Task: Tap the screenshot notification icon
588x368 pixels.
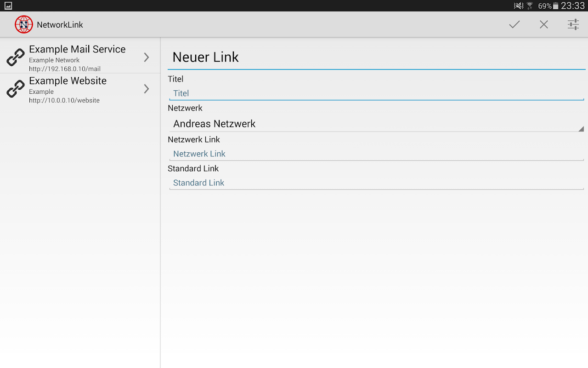Action: point(8,6)
